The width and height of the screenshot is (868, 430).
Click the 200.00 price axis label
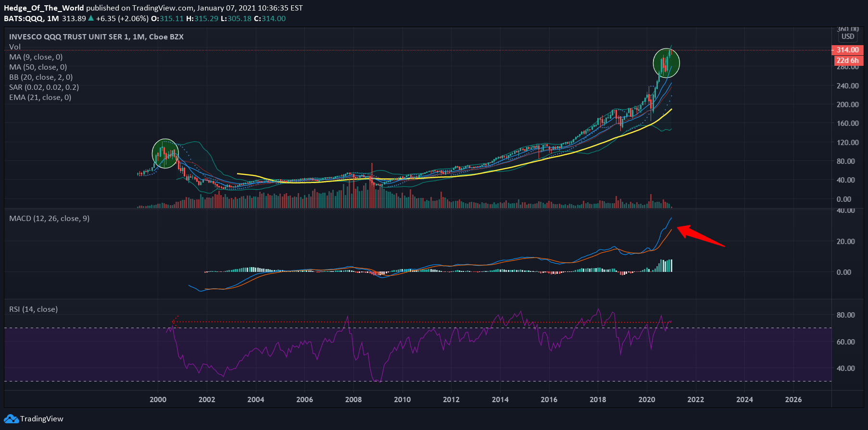[x=848, y=104]
